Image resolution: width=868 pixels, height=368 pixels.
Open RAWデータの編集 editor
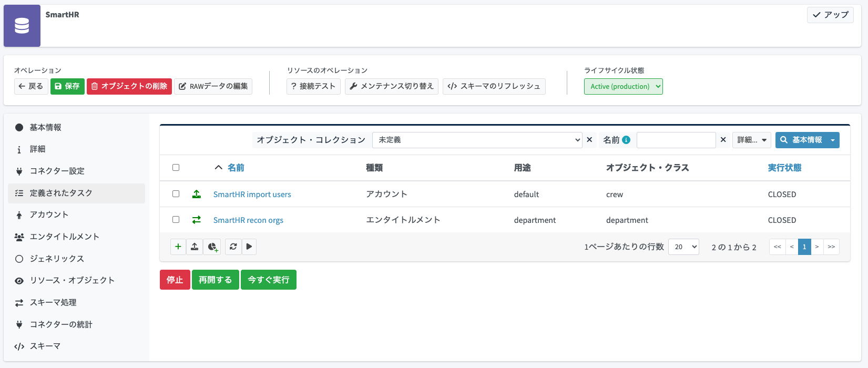(213, 86)
